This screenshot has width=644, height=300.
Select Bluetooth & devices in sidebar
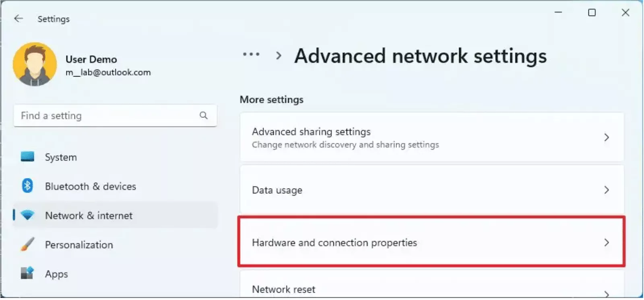click(x=91, y=186)
